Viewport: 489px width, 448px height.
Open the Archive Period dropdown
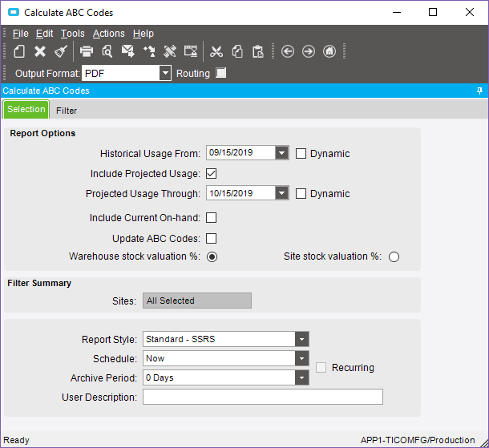301,377
